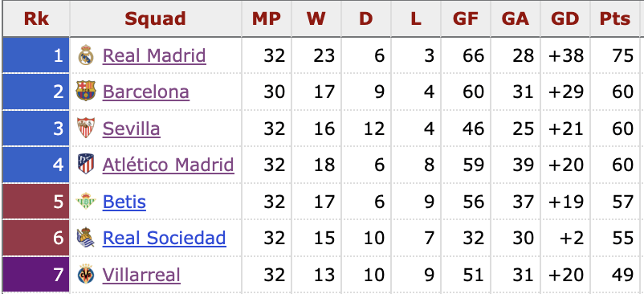Open the Atlético Madrid squad page
This screenshot has height=294, width=644.
pyautogui.click(x=169, y=165)
